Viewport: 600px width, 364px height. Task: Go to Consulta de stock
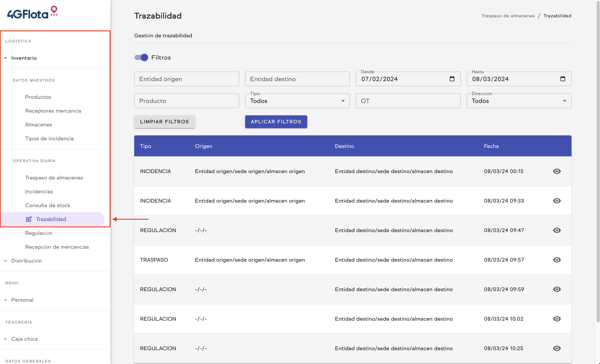click(47, 205)
